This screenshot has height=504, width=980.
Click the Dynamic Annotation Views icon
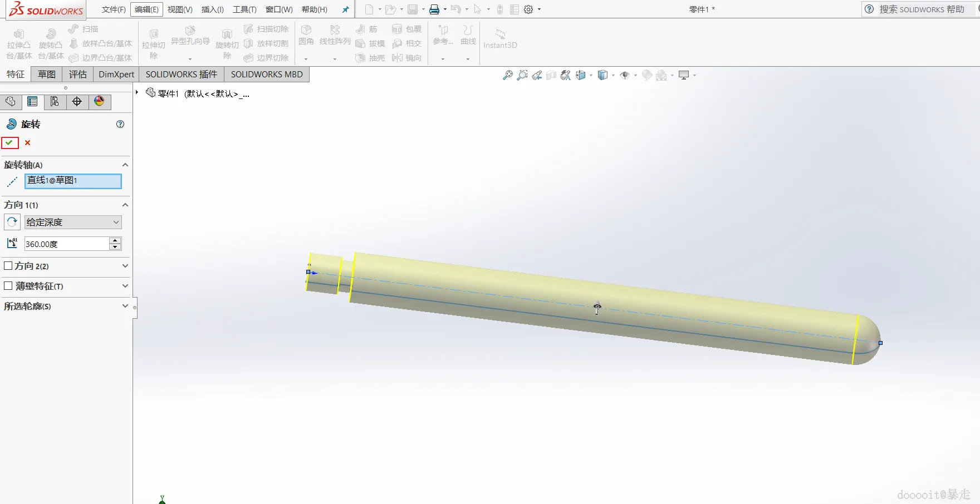(x=566, y=75)
